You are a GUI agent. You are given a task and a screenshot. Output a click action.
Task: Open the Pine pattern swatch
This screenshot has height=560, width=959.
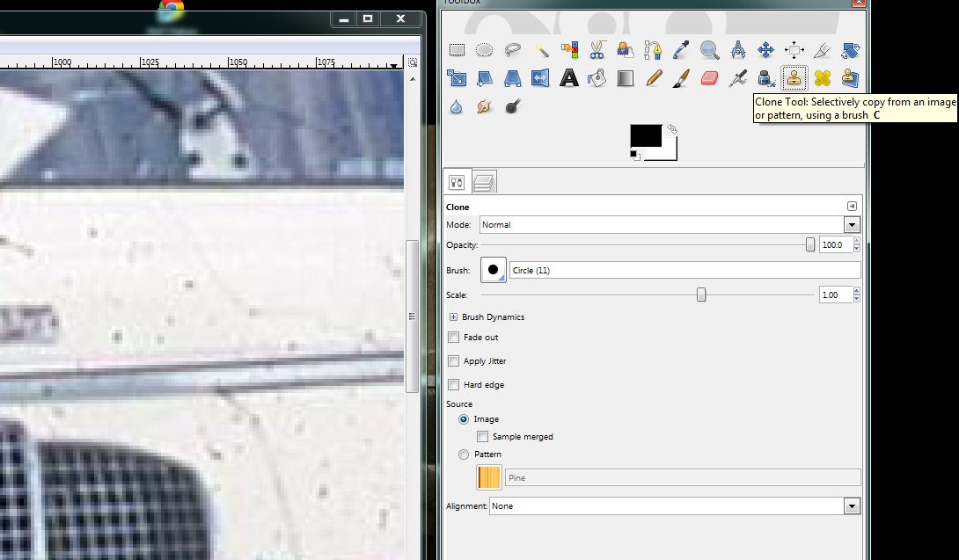tap(488, 477)
